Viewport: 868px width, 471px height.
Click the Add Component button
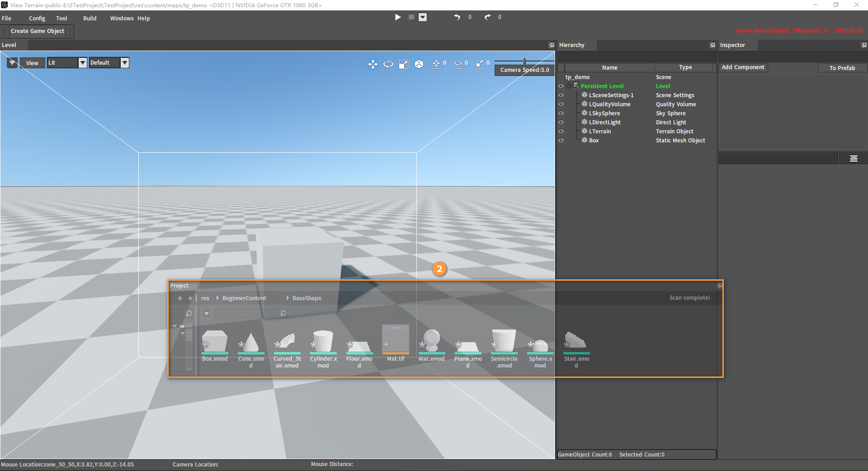coord(743,67)
